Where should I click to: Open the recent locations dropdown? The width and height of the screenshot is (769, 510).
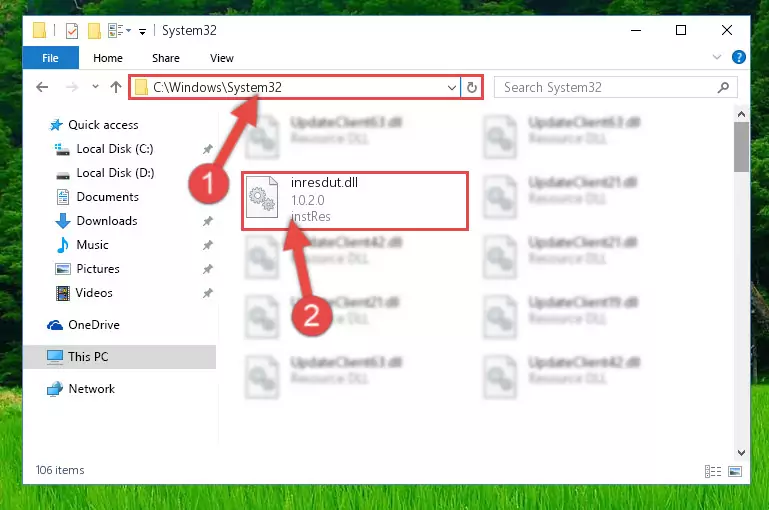(x=95, y=87)
